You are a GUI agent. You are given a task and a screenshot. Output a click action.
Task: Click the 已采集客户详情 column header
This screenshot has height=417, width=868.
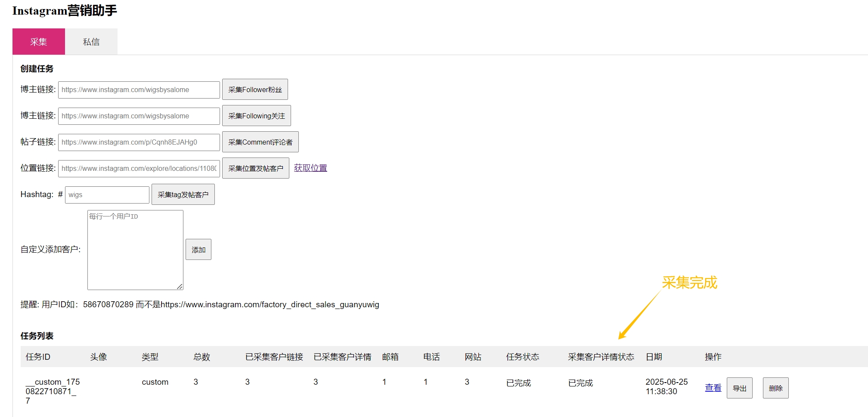coord(342,357)
